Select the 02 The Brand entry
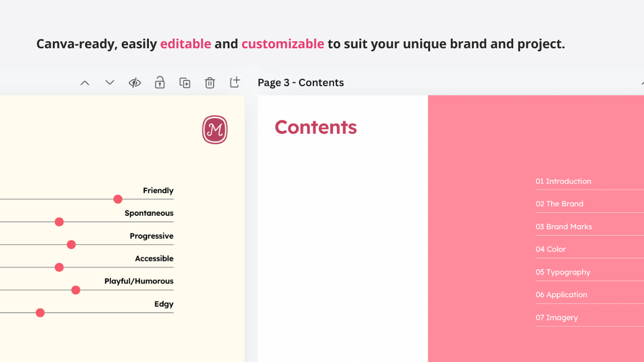This screenshot has height=362, width=644. [559, 204]
